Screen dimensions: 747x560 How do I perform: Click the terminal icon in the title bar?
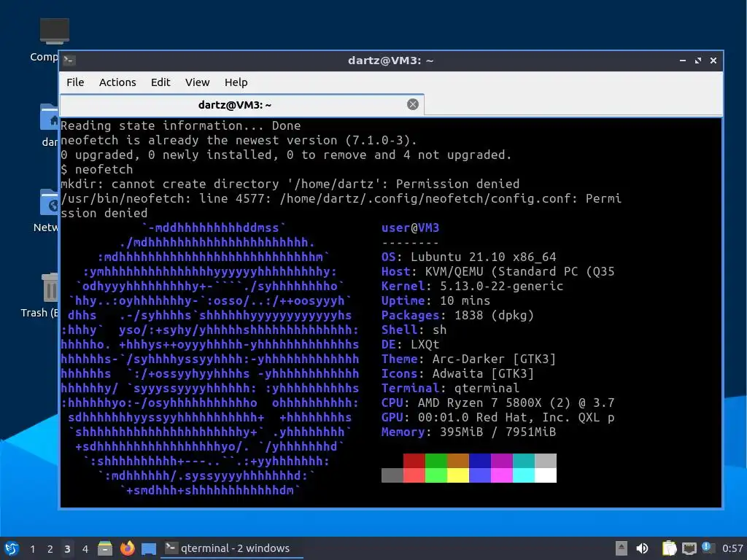click(69, 61)
